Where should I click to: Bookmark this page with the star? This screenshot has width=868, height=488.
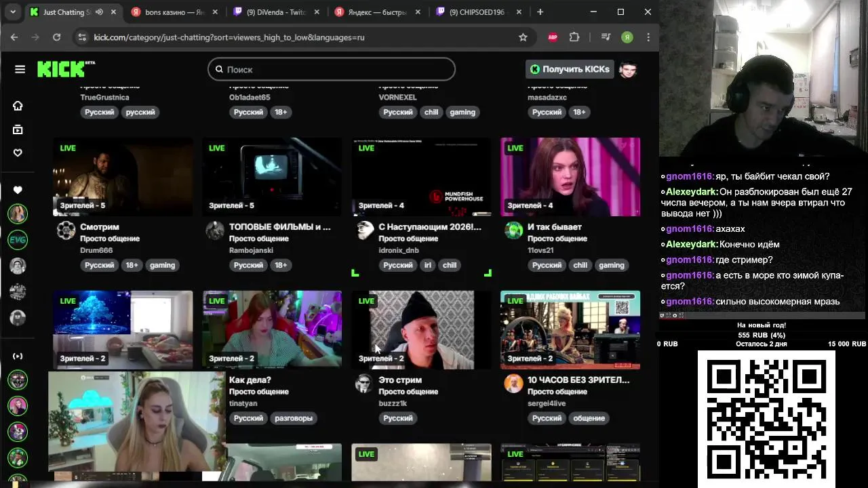point(523,37)
